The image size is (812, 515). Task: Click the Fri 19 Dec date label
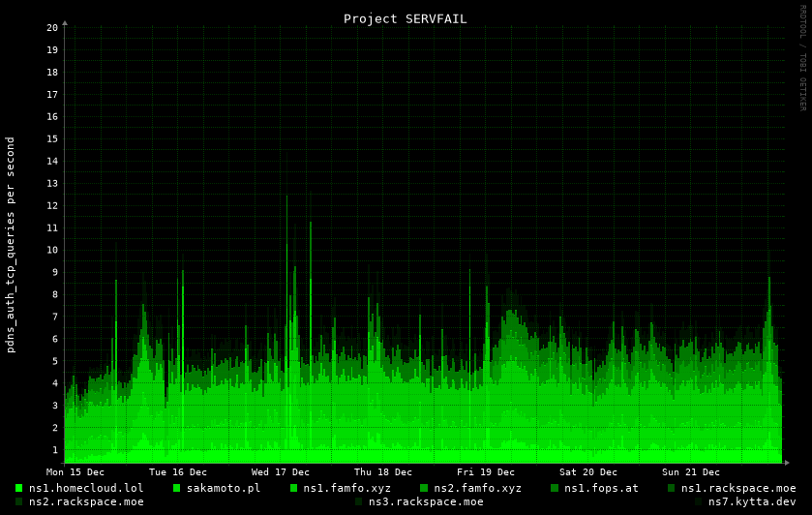[486, 472]
